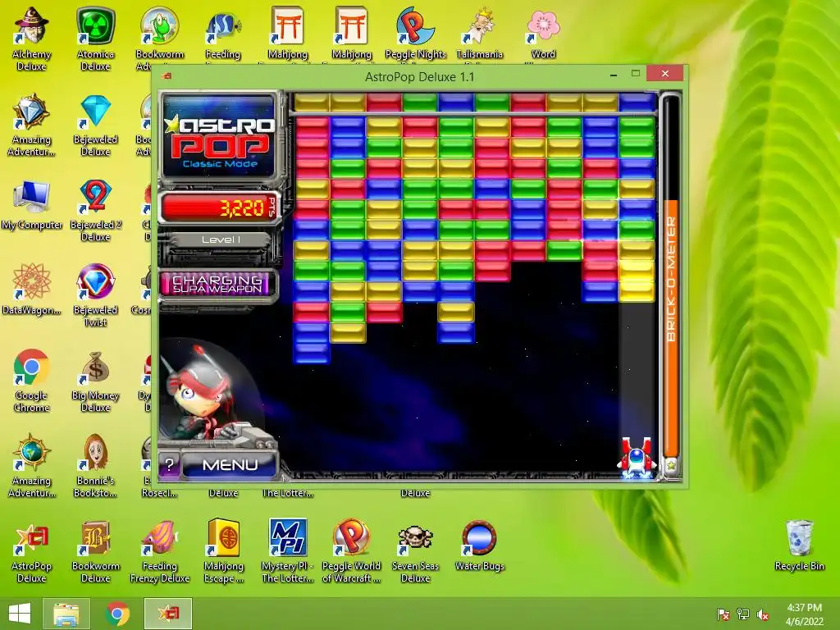840x630 pixels.
Task: Open the Big Money Deluxe icon
Action: 95,381
